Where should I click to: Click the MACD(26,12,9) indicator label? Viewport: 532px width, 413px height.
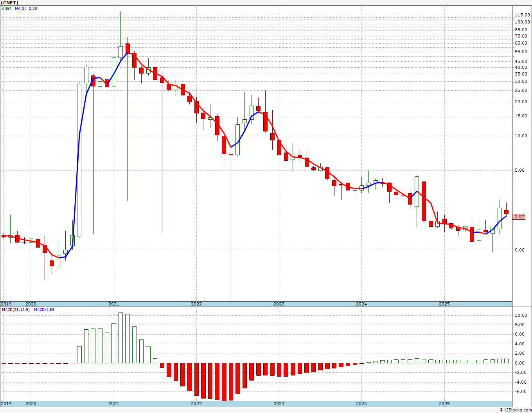16,309
